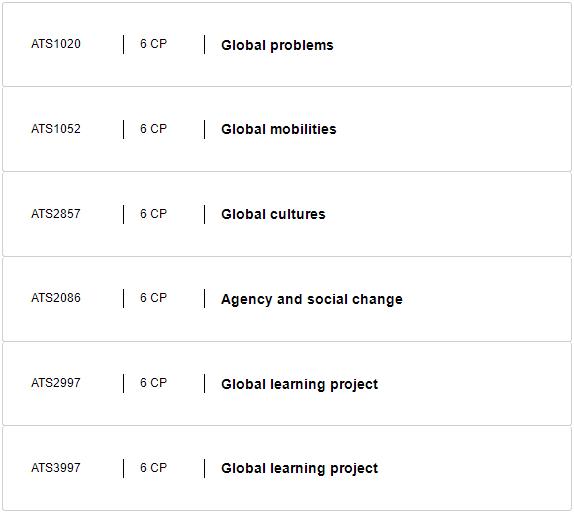574x513 pixels.
Task: Click unit code ATS2997
Action: click(56, 383)
